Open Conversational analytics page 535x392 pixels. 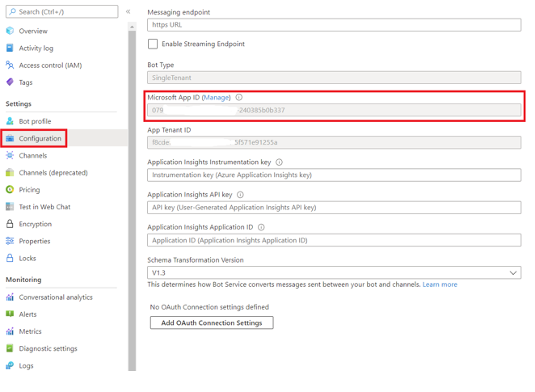click(x=56, y=297)
